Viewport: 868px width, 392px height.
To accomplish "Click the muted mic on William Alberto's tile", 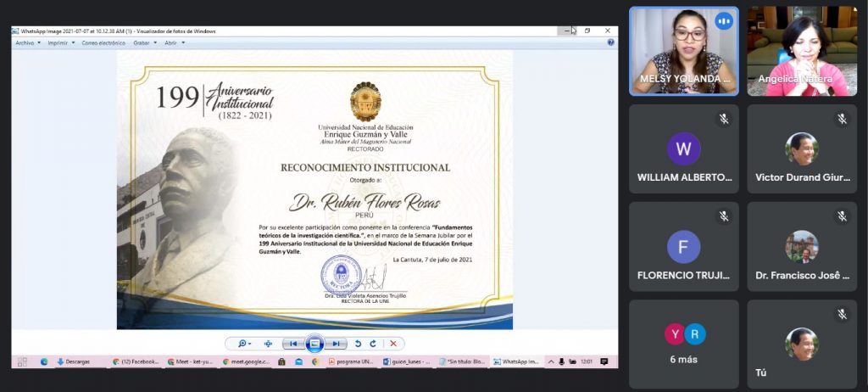I will click(x=724, y=119).
